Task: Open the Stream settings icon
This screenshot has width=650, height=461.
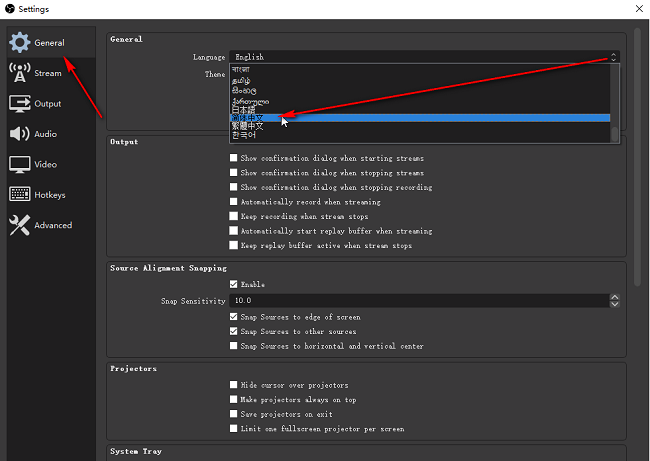Action: tap(19, 73)
